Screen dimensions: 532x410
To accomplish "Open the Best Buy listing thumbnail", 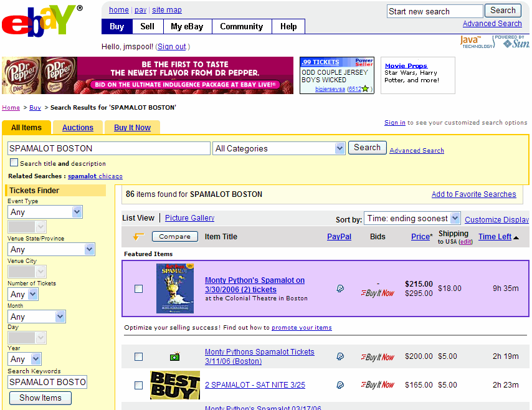I will (x=174, y=385).
